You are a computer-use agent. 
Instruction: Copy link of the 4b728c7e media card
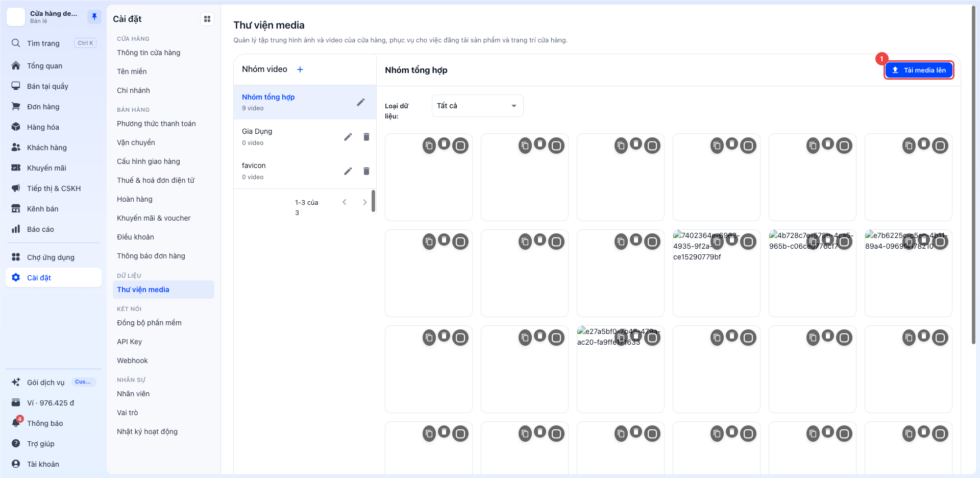coord(813,242)
